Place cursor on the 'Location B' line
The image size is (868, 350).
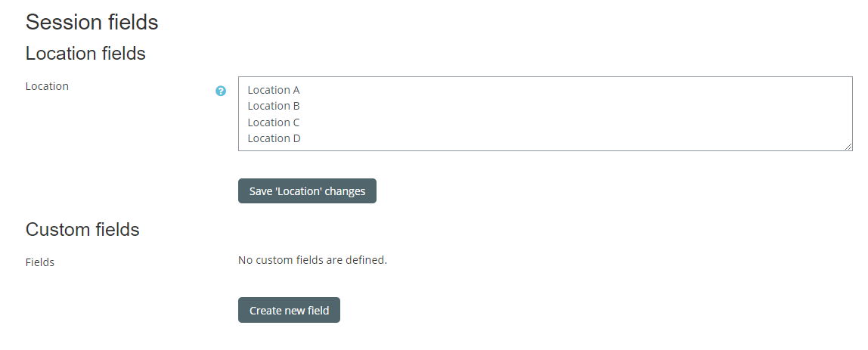(274, 106)
